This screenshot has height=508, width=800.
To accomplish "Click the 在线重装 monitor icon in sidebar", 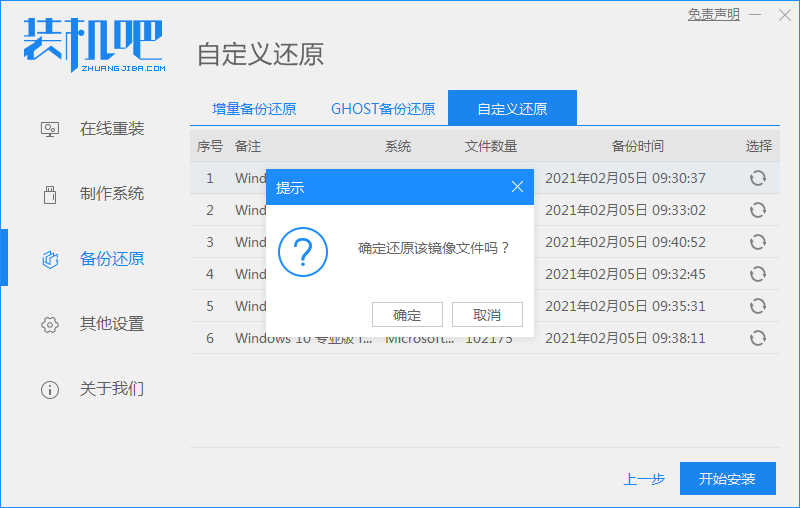I will tap(49, 129).
